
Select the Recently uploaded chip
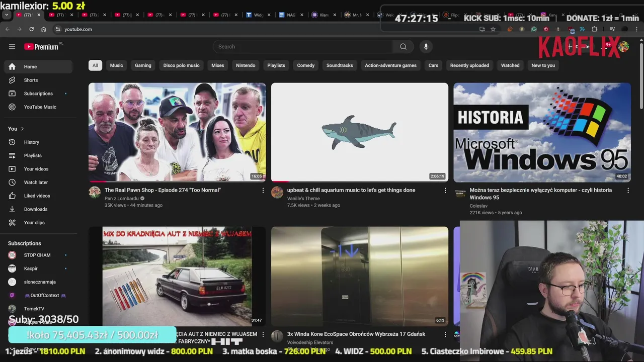[x=469, y=65]
